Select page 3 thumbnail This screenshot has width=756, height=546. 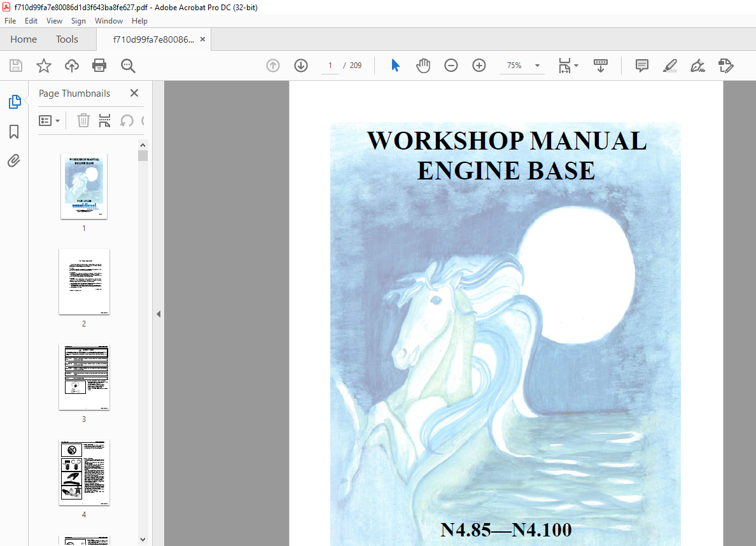(x=84, y=377)
